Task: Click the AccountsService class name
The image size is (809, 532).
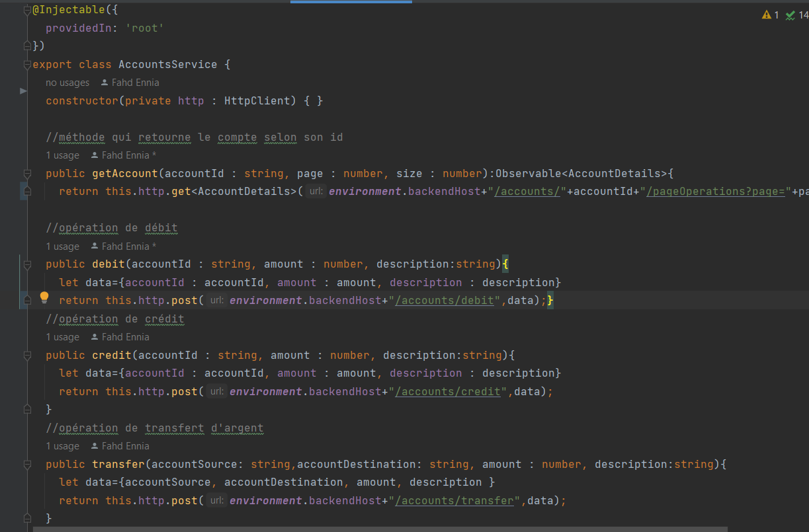Action: point(167,63)
